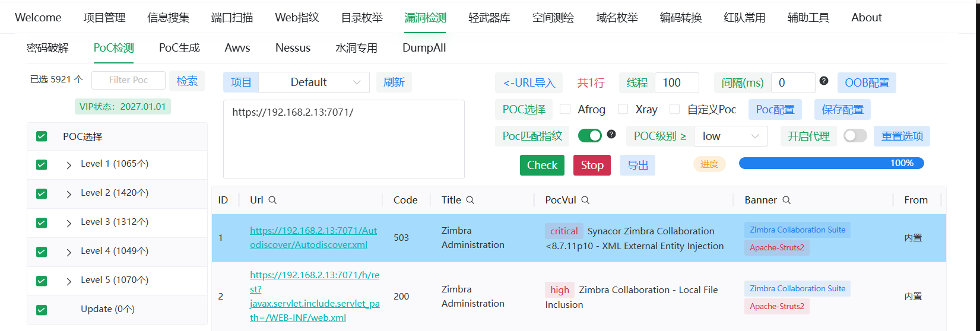Click the help icon next to interval field
This screenshot has height=331, width=980.
click(x=824, y=81)
